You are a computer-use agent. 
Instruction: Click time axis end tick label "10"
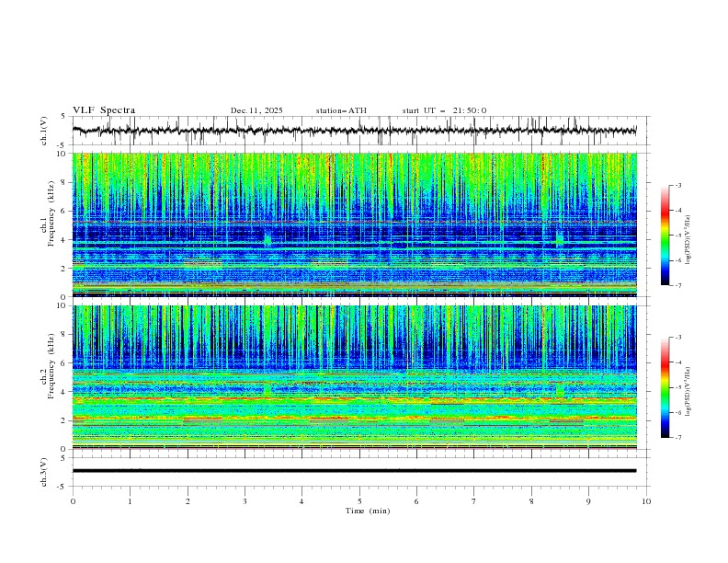pos(646,501)
